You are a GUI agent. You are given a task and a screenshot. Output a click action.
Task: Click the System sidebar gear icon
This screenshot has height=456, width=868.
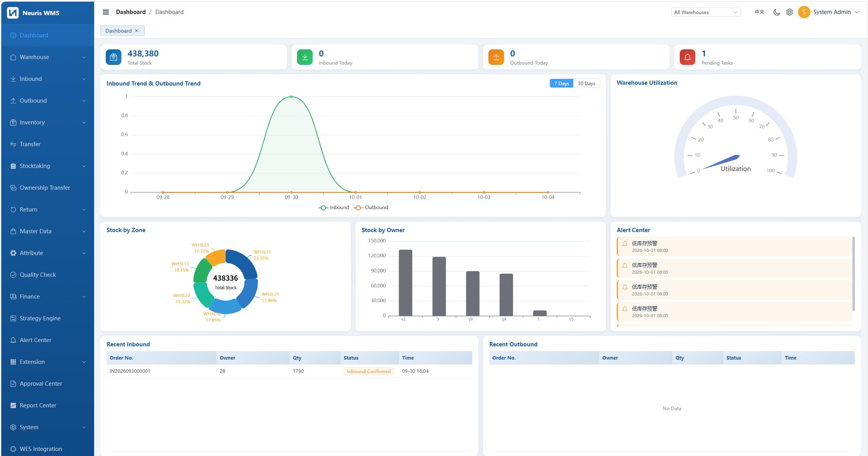[13, 427]
